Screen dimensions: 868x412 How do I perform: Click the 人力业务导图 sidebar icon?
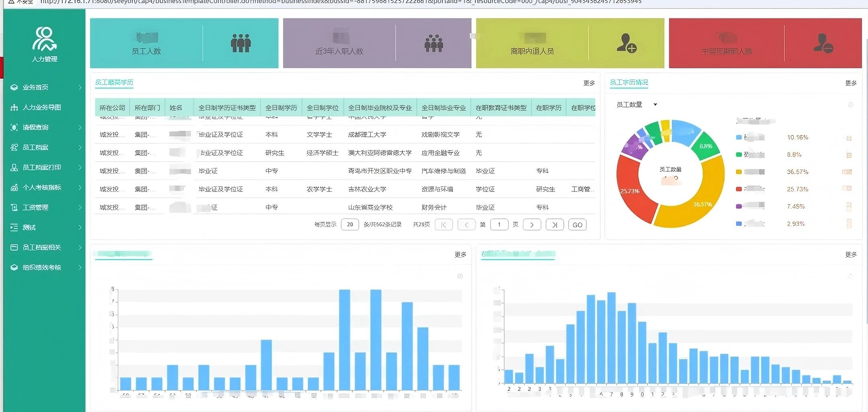pyautogui.click(x=14, y=107)
